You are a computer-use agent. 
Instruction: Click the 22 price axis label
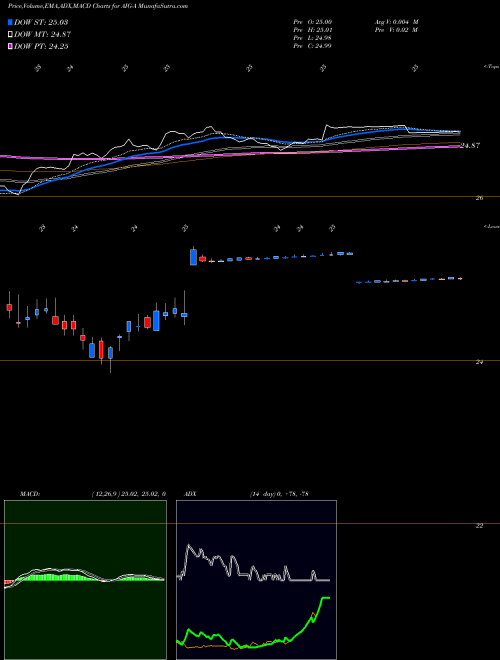pyautogui.click(x=479, y=526)
